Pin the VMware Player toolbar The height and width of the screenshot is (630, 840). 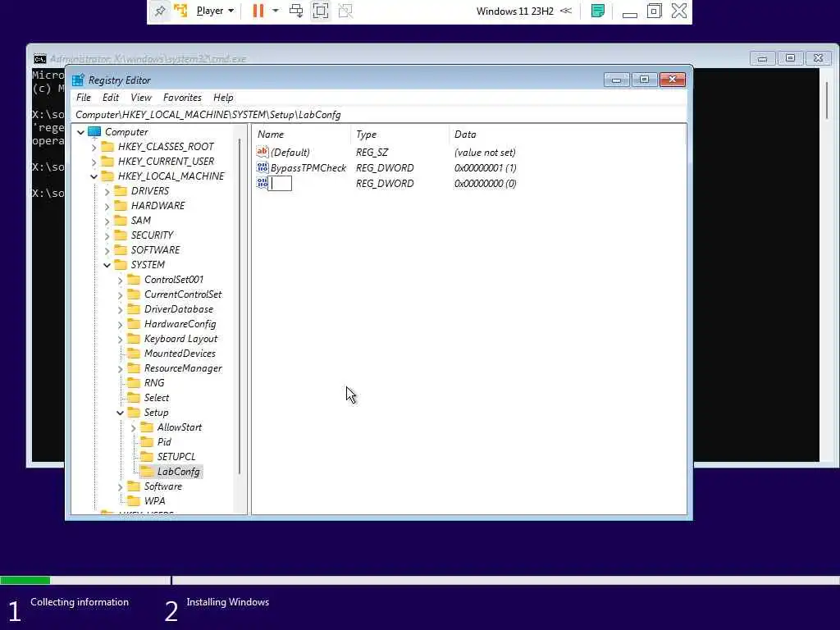point(160,11)
